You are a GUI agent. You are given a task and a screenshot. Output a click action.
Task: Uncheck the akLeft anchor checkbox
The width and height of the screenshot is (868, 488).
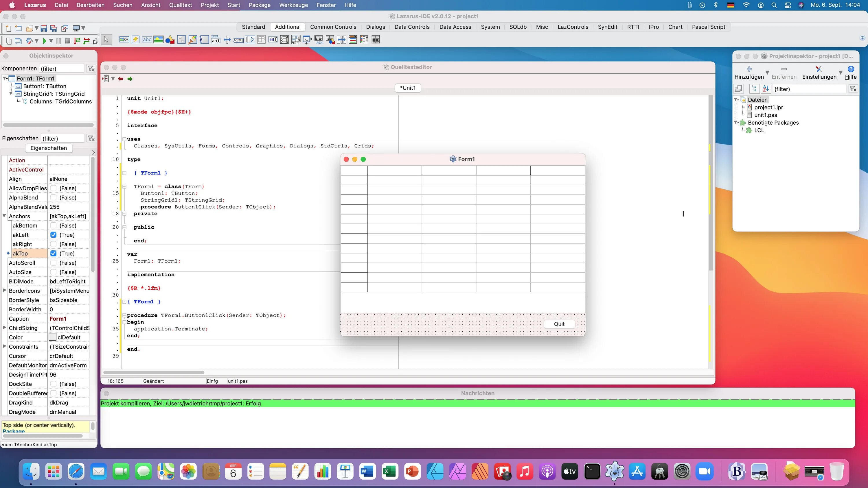click(x=53, y=235)
